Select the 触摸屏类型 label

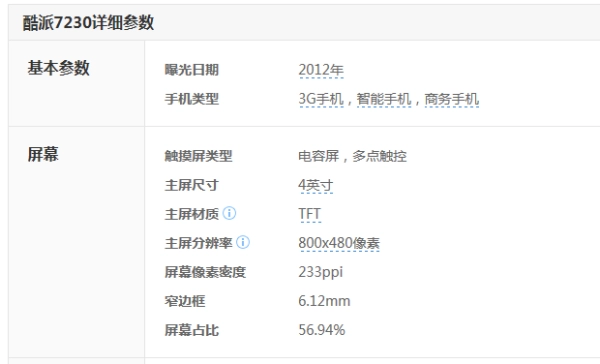199,156
